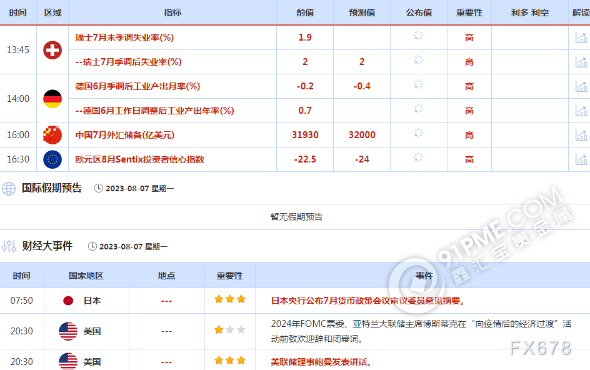Click the China flag icon
Viewport: 590px width, 370px height.
52,135
